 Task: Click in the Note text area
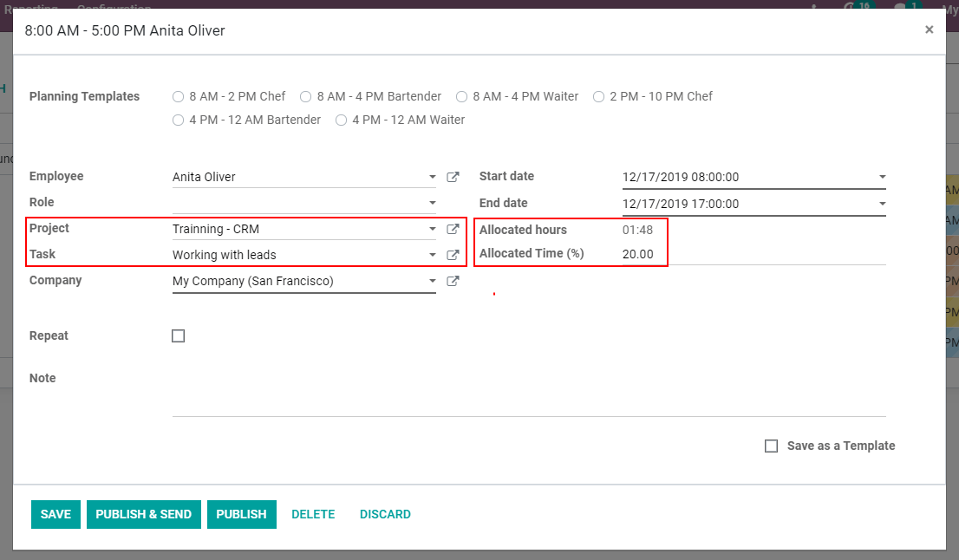[x=529, y=396]
